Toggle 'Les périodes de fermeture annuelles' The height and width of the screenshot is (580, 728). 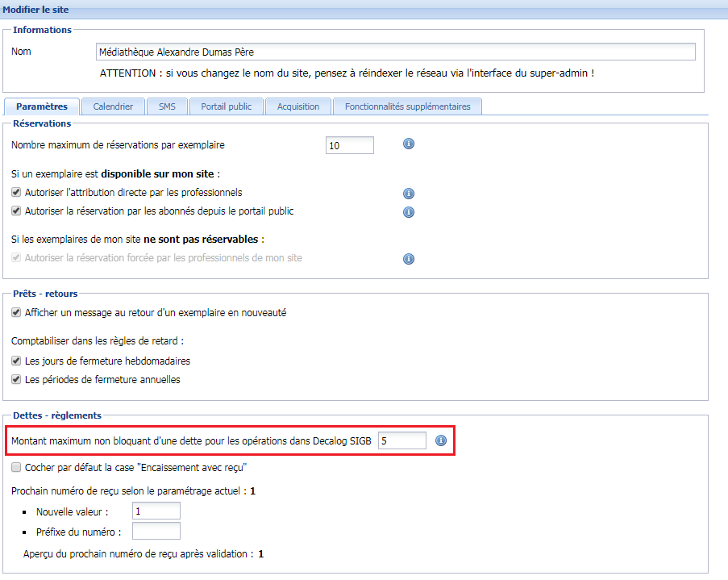pos(15,379)
